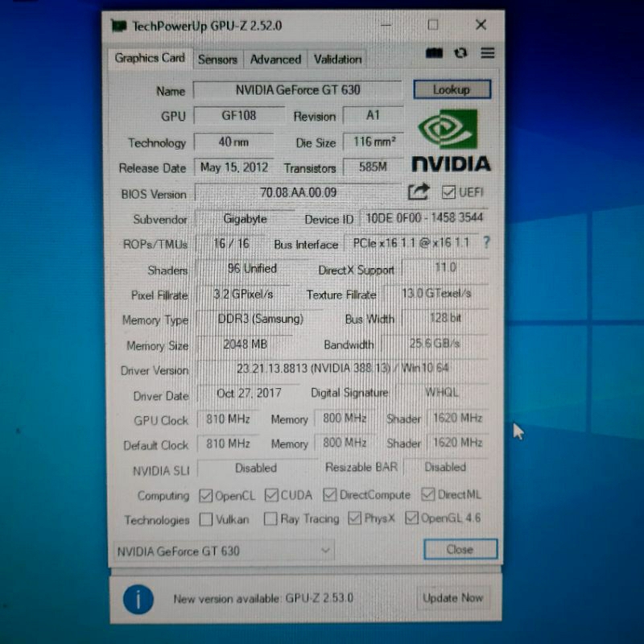Screen dimensions: 644x644
Task: Toggle the OpenGL 4.6 checkbox
Action: (411, 518)
